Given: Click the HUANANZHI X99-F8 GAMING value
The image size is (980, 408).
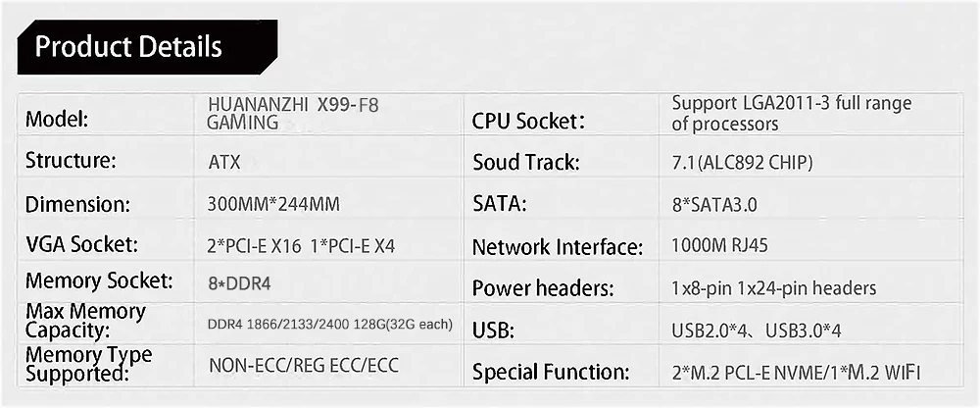Looking at the screenshot, I should [x=293, y=113].
